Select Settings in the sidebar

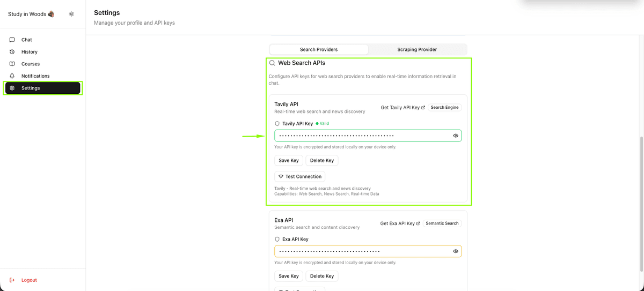43,88
